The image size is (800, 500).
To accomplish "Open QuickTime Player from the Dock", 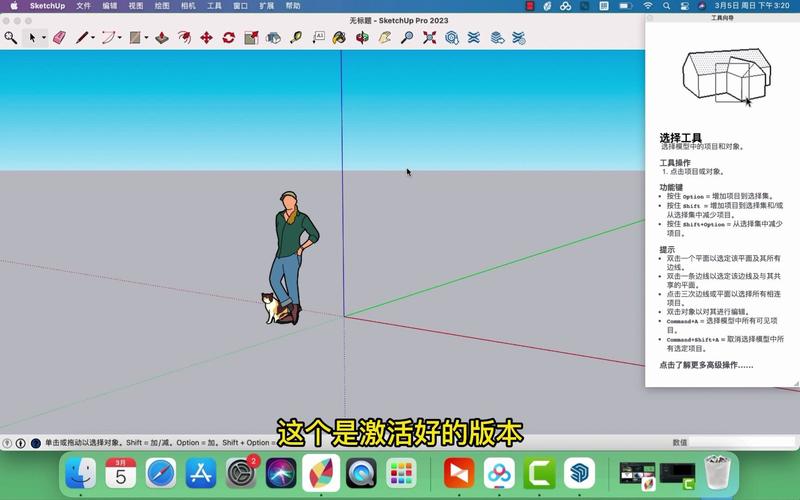I will [x=361, y=473].
